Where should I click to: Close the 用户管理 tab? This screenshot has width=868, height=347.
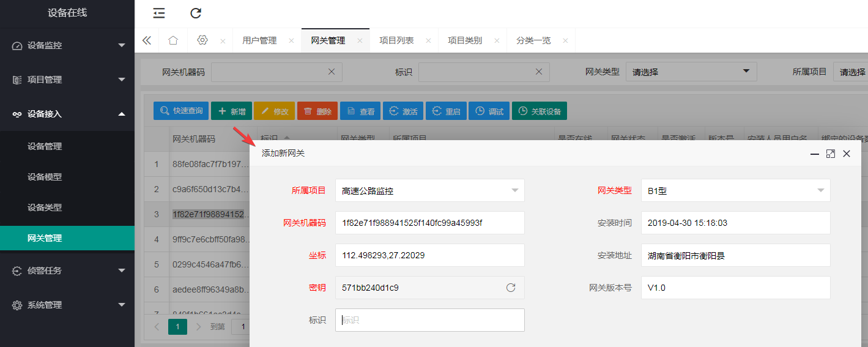click(291, 41)
